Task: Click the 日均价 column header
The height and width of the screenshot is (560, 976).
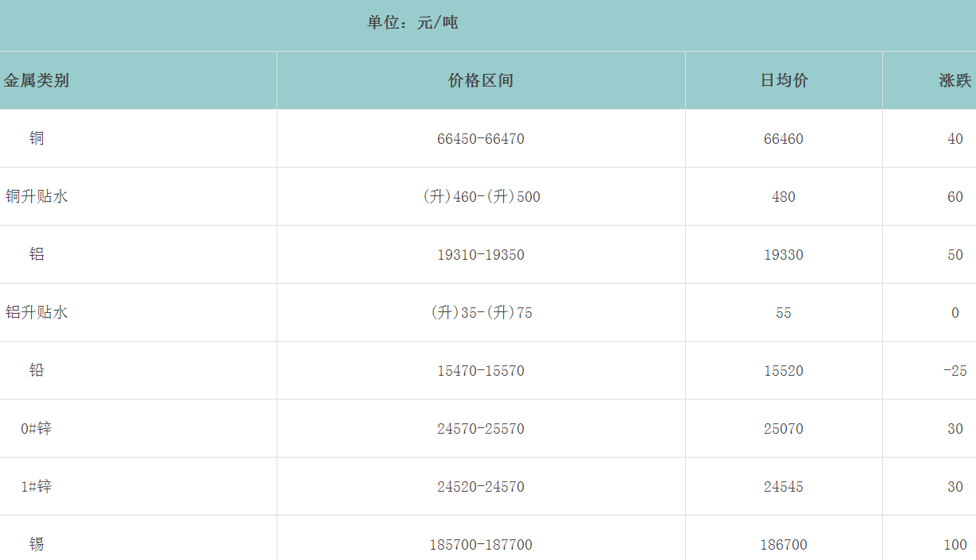Action: coord(784,80)
